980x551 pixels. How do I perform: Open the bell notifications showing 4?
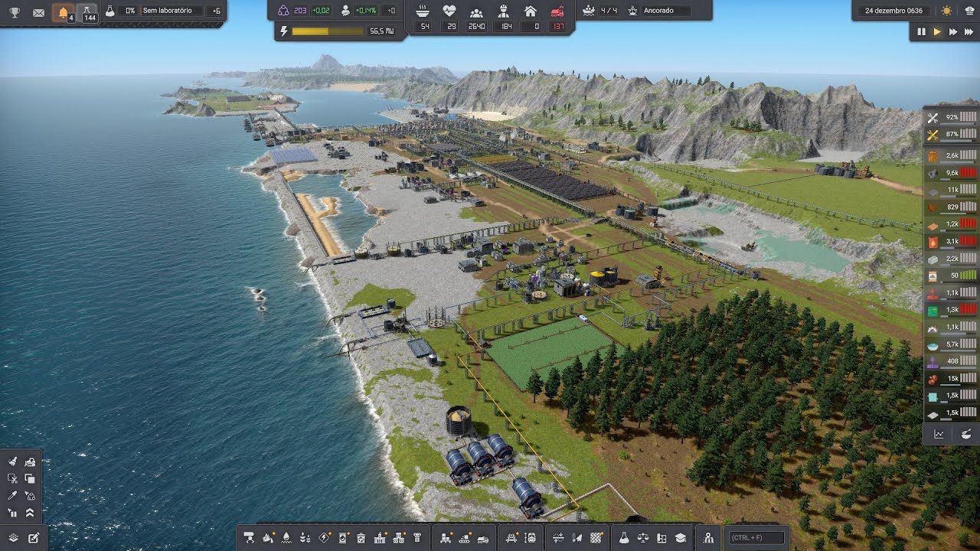click(64, 12)
